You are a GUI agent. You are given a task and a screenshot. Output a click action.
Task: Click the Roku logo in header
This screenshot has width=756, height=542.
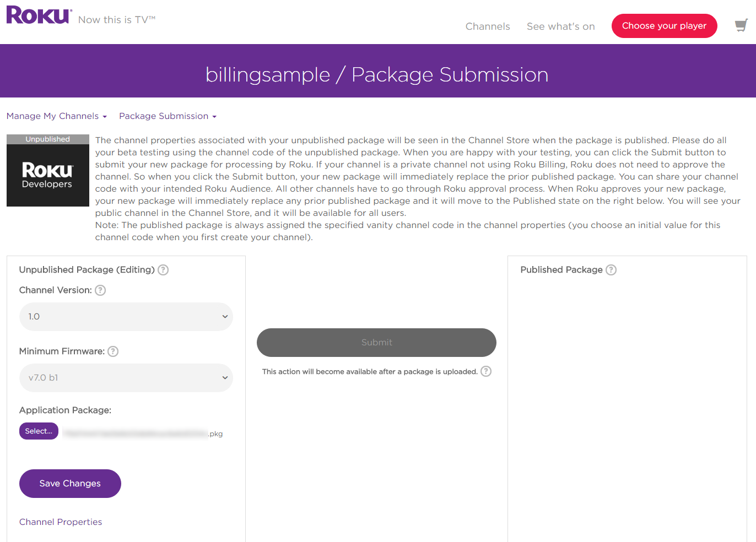(x=39, y=15)
